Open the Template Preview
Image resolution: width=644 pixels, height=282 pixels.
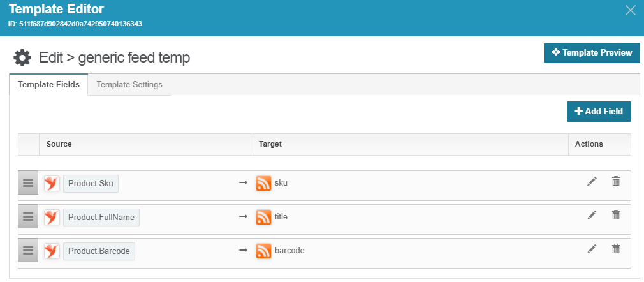592,53
